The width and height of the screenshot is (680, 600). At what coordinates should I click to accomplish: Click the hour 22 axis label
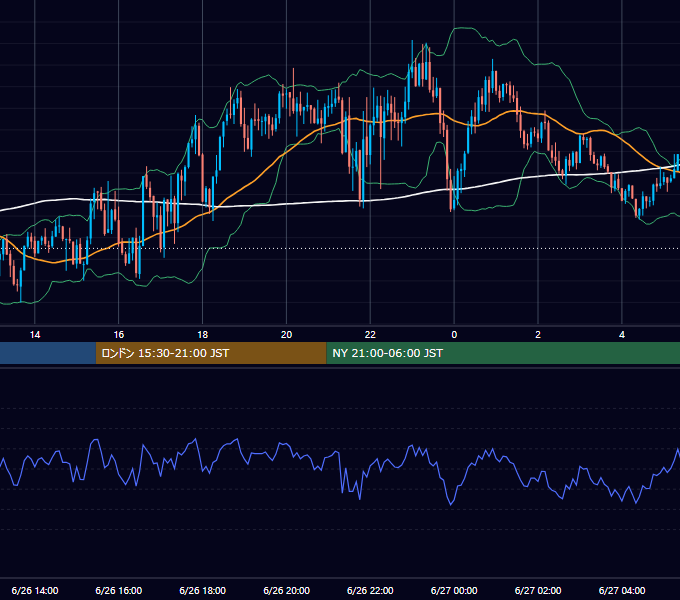coord(370,335)
